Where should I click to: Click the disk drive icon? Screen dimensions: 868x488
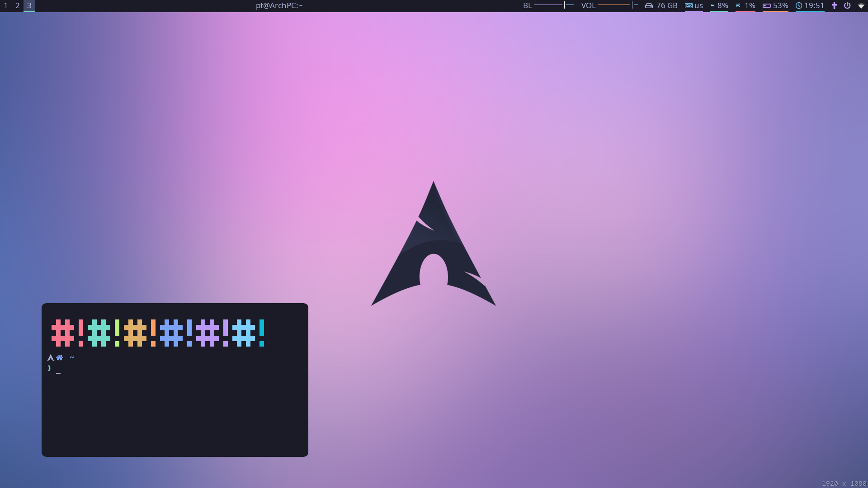click(x=649, y=6)
